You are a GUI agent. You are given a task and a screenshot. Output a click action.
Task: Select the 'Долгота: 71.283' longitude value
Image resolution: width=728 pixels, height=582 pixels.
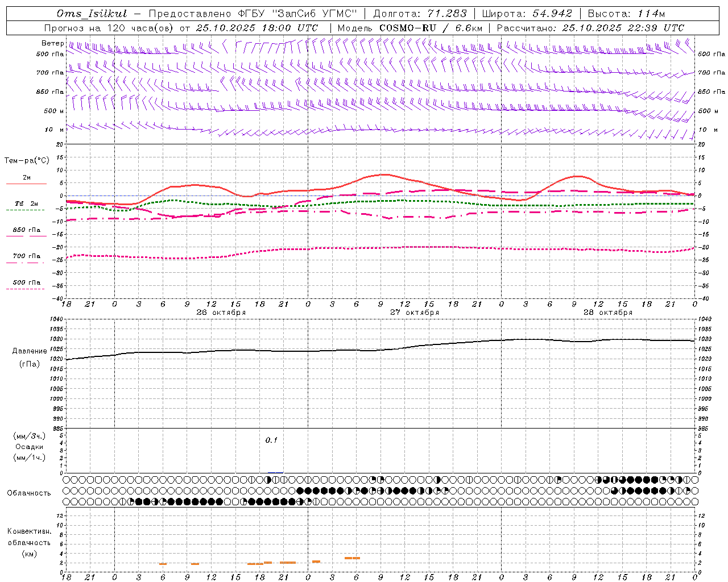click(x=420, y=14)
